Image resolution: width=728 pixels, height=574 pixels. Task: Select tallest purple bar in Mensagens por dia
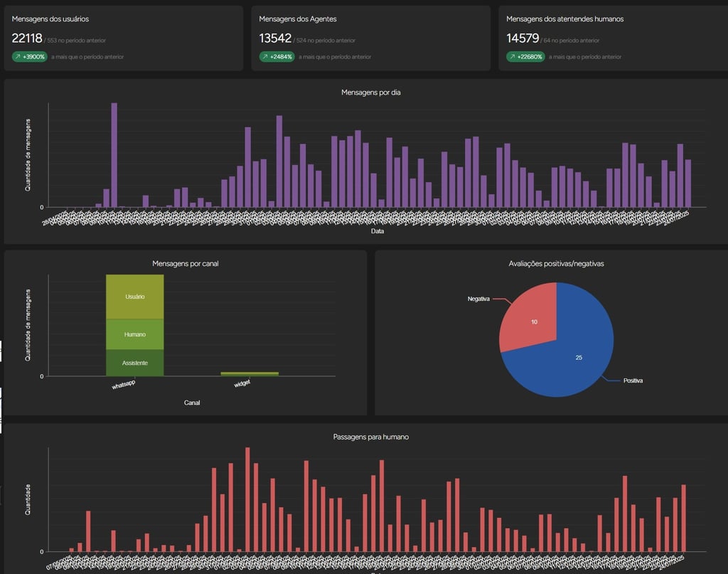(x=114, y=155)
